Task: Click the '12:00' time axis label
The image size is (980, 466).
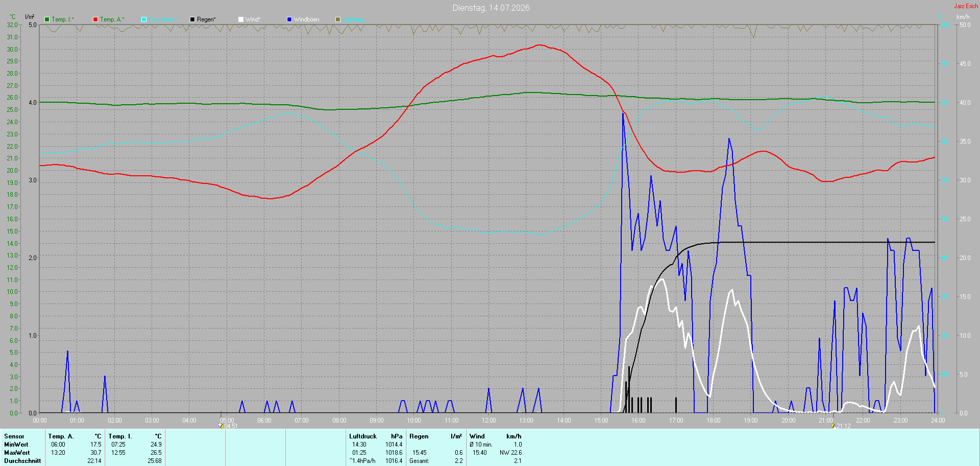Action: point(489,421)
